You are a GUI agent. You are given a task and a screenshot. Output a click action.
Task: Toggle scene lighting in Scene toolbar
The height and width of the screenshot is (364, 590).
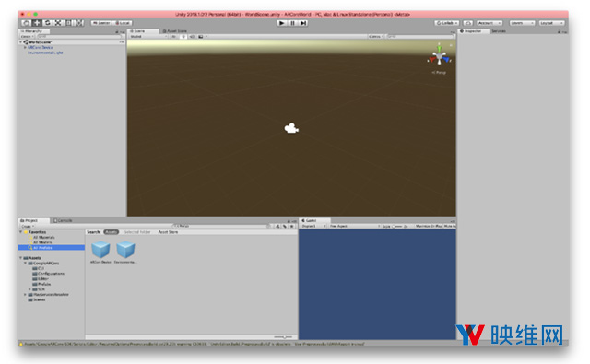tap(183, 37)
